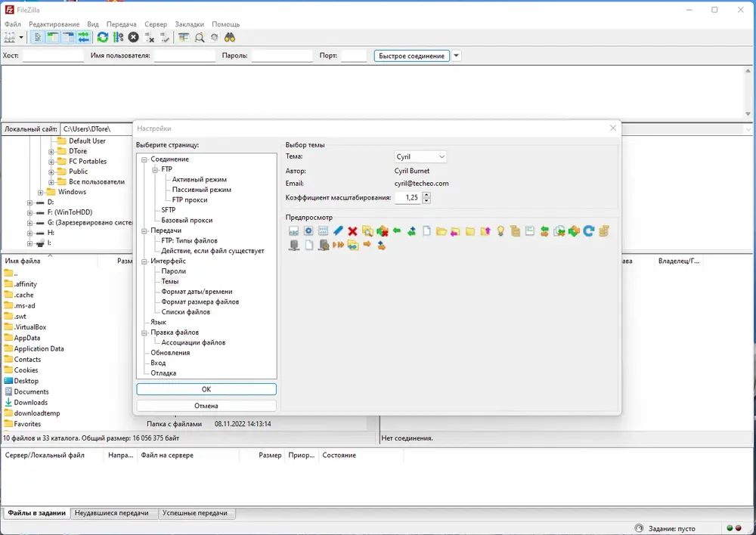Select the Downloads folder in local file list
The width and height of the screenshot is (756, 535).
coord(31,403)
